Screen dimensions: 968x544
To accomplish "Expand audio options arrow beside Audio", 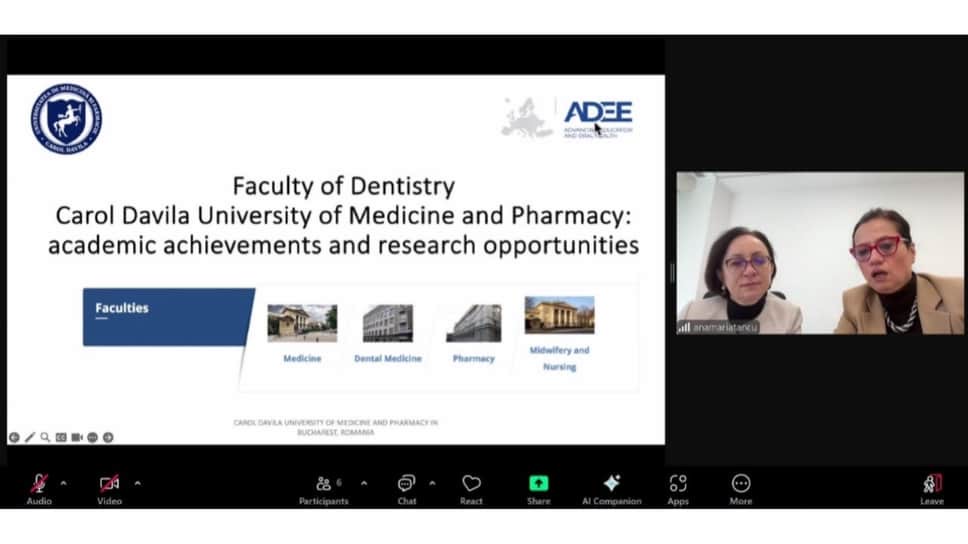I will pos(64,483).
